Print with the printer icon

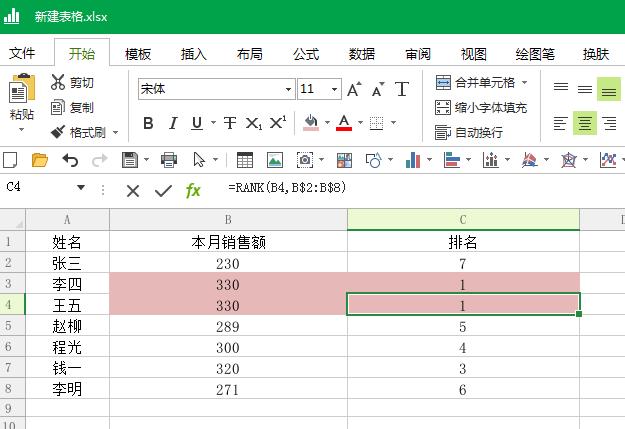(x=169, y=160)
